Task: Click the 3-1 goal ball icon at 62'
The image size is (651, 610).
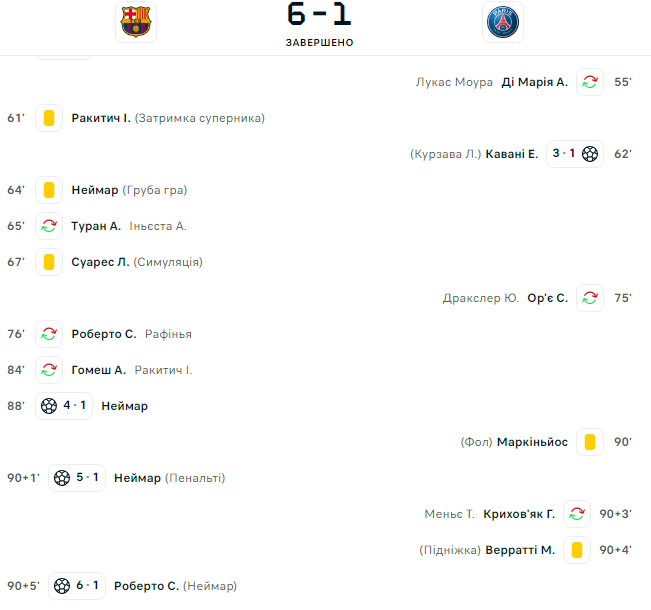Action: (x=590, y=154)
